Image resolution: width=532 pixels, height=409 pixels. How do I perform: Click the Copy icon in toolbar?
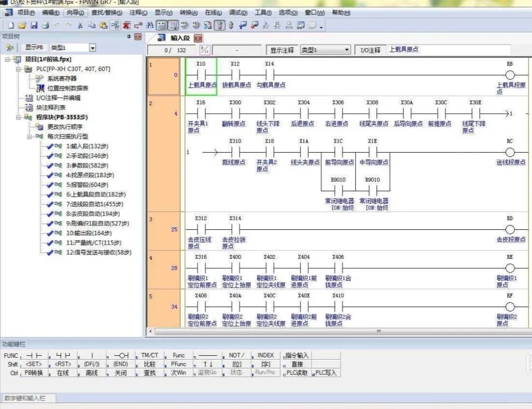click(x=92, y=25)
